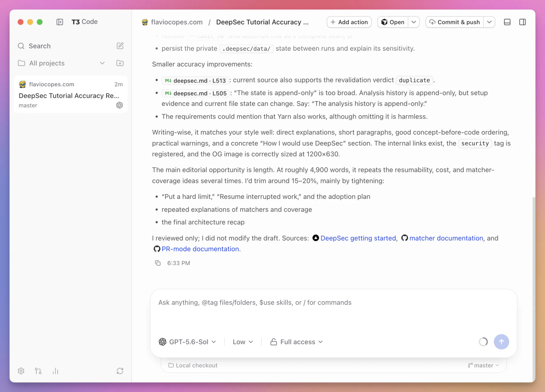Open deepsec.md L505 file reference
This screenshot has width=545, height=392.
point(196,93)
